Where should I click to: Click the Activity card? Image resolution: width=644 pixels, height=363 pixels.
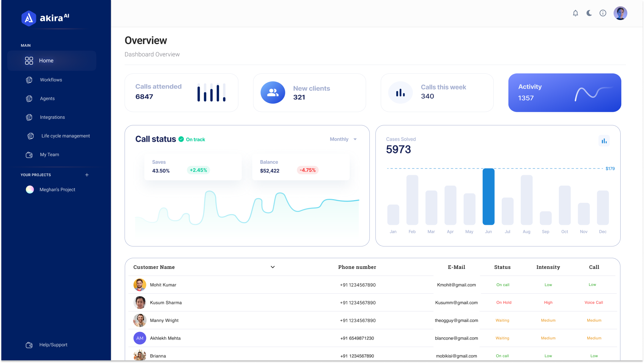[x=565, y=93]
